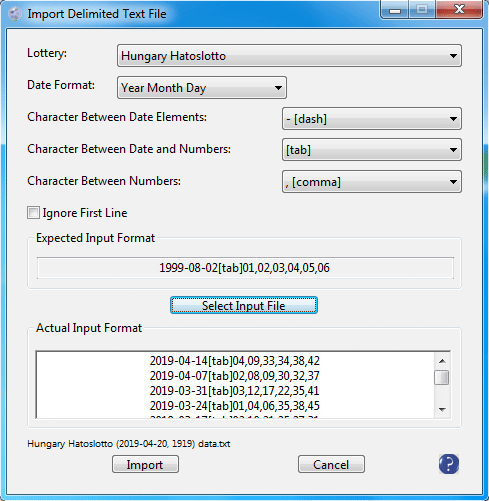Click the Date Format: label
This screenshot has height=501, width=489.
tap(61, 85)
